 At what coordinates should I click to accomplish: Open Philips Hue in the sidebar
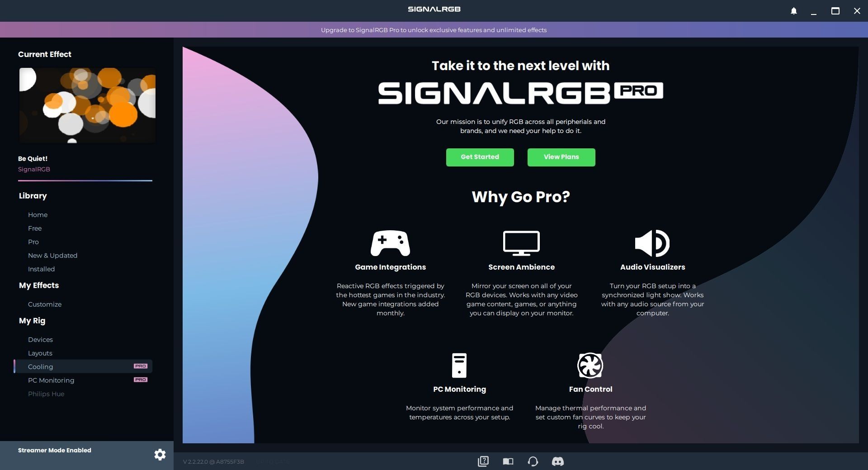(46, 394)
